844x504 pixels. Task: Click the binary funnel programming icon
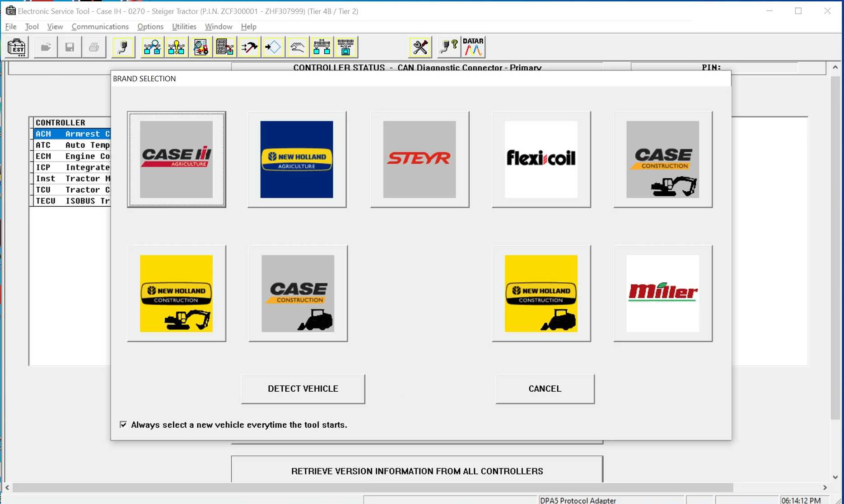(x=345, y=47)
